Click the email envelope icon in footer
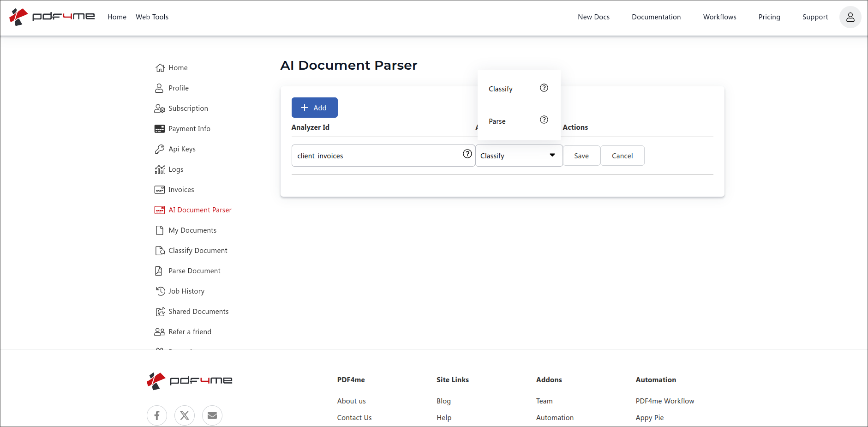 (212, 415)
